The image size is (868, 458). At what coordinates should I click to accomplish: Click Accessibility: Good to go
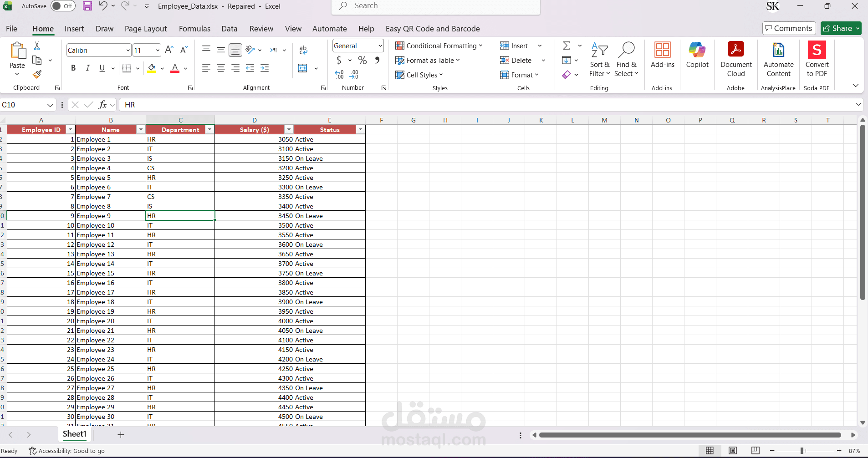pyautogui.click(x=67, y=451)
